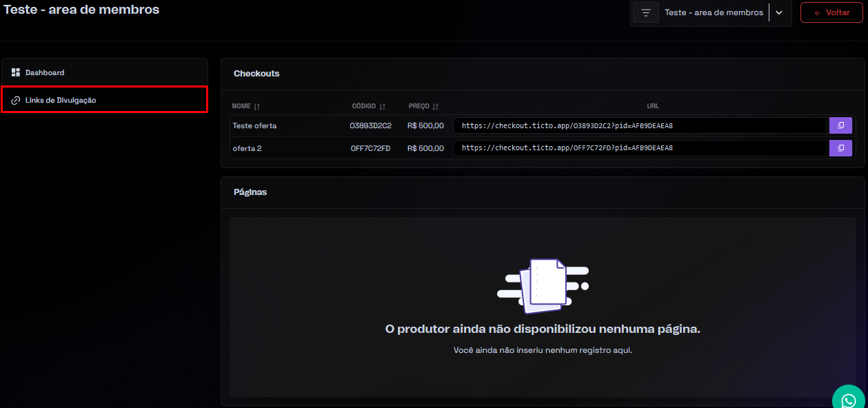Open the product selector dropdown field

[x=714, y=13]
